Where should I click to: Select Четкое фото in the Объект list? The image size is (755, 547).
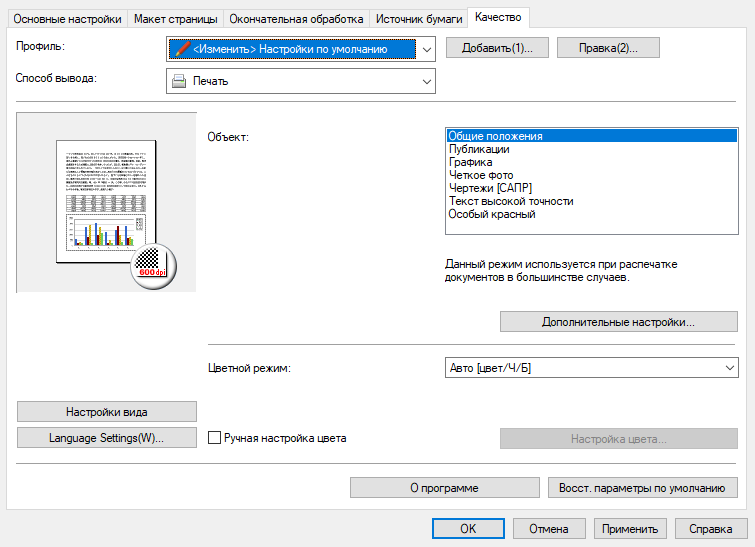tap(481, 175)
